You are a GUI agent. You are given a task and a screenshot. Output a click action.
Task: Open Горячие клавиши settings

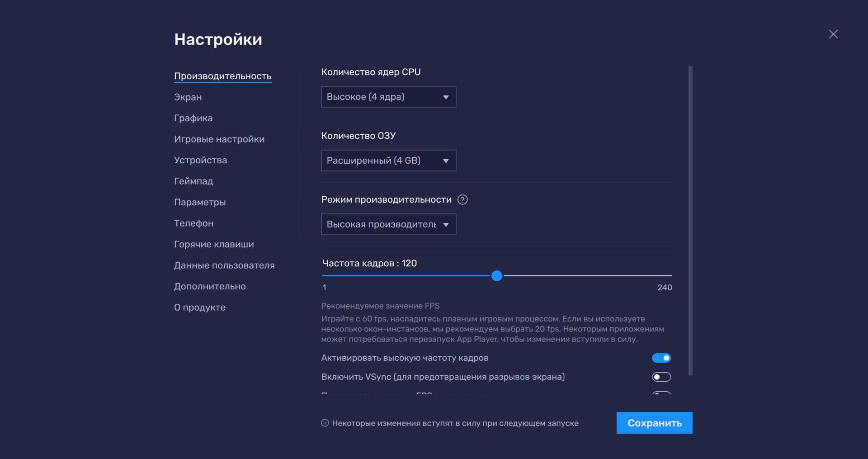(x=214, y=244)
